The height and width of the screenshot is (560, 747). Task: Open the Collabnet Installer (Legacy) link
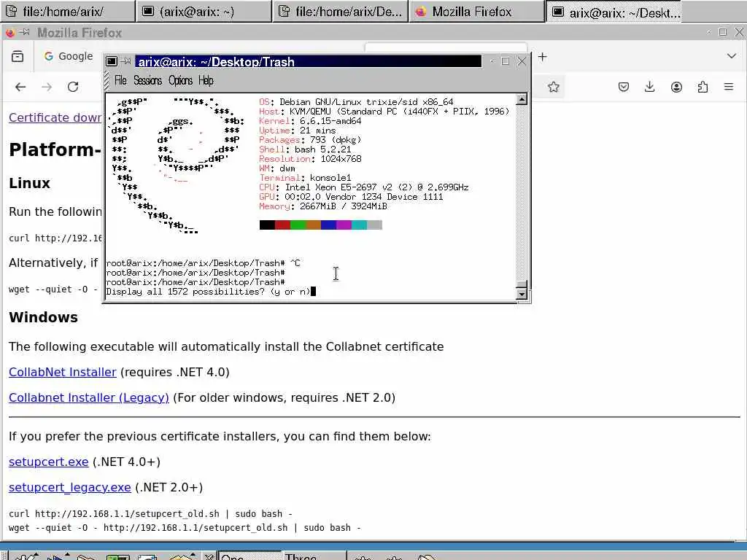tap(88, 397)
